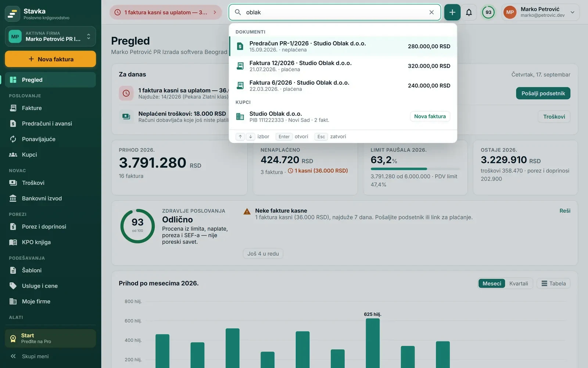Switch chart to Kvartali view
The image size is (588, 368).
[519, 283]
